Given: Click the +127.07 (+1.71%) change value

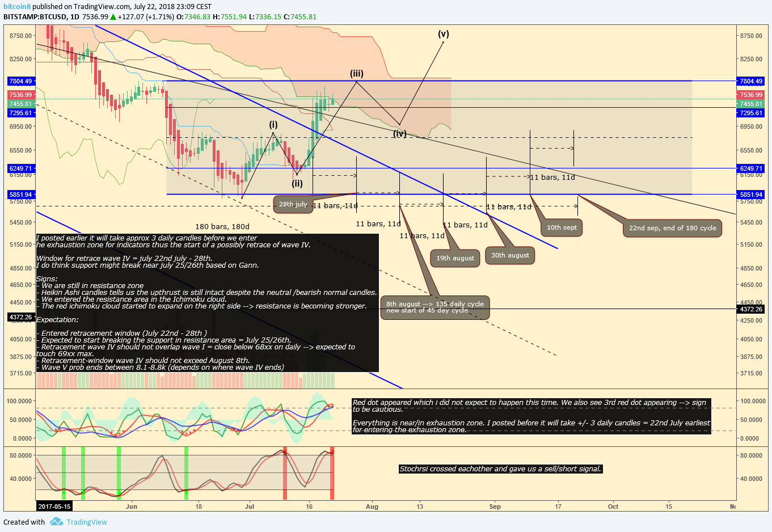Looking at the screenshot, I should 146,17.
